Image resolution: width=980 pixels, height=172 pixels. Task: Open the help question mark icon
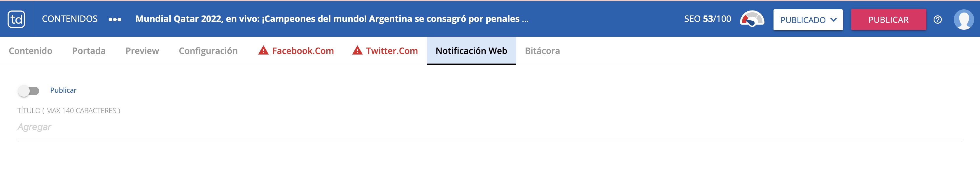[937, 20]
